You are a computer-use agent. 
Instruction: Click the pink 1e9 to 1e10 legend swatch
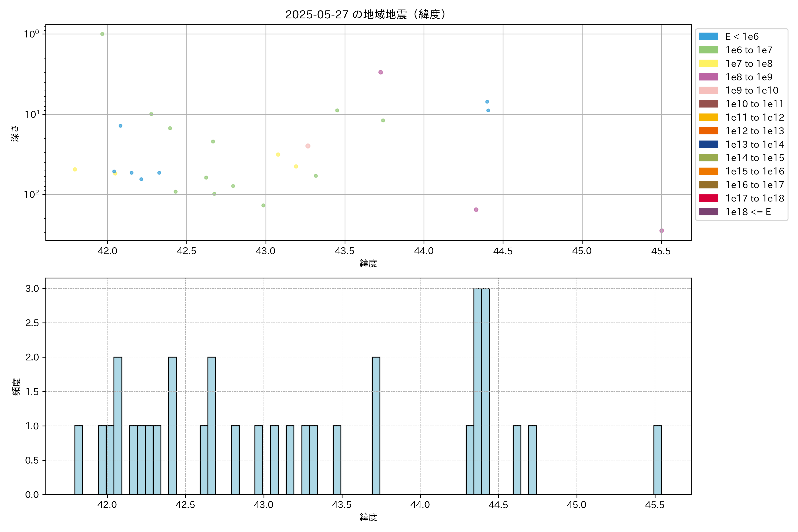[x=708, y=91]
